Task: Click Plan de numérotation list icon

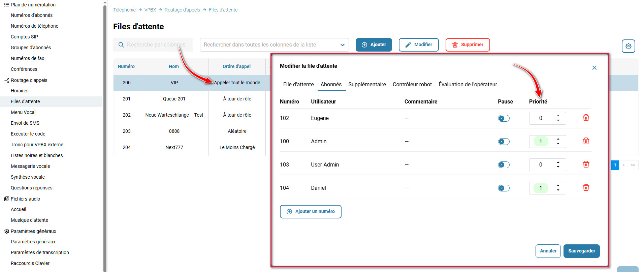Action: click(x=6, y=5)
